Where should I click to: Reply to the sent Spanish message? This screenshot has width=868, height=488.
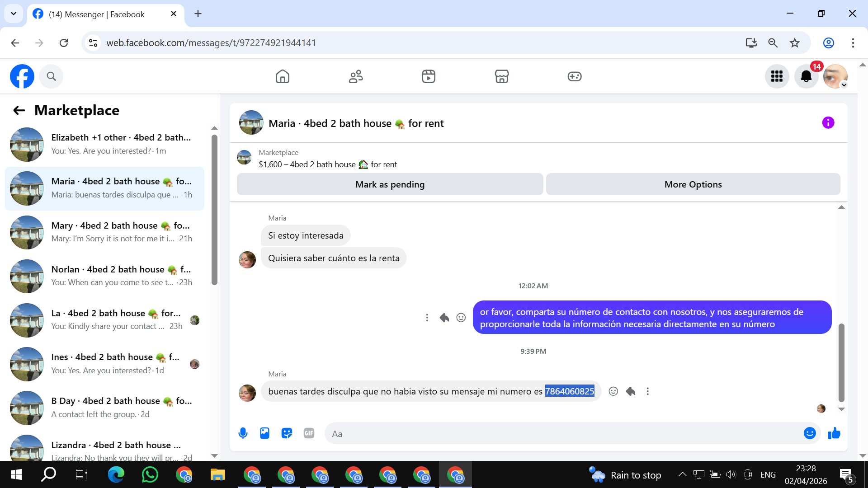[x=444, y=318]
